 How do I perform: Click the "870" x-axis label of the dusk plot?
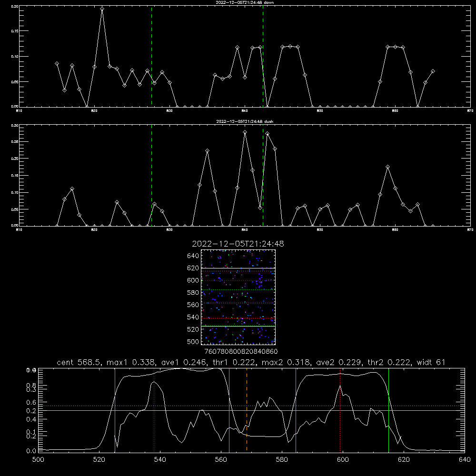(470, 230)
